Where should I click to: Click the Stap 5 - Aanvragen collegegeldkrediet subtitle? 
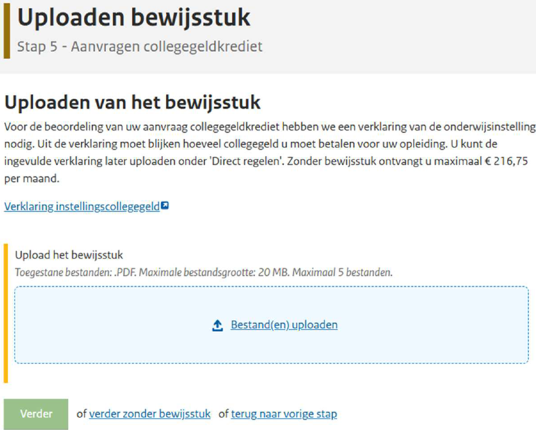point(140,46)
